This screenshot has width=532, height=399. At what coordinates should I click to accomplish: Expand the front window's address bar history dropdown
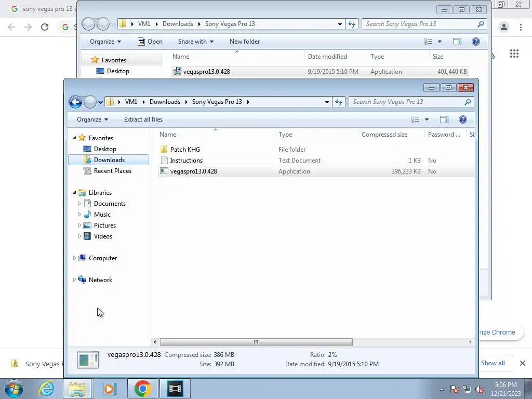[x=327, y=102]
